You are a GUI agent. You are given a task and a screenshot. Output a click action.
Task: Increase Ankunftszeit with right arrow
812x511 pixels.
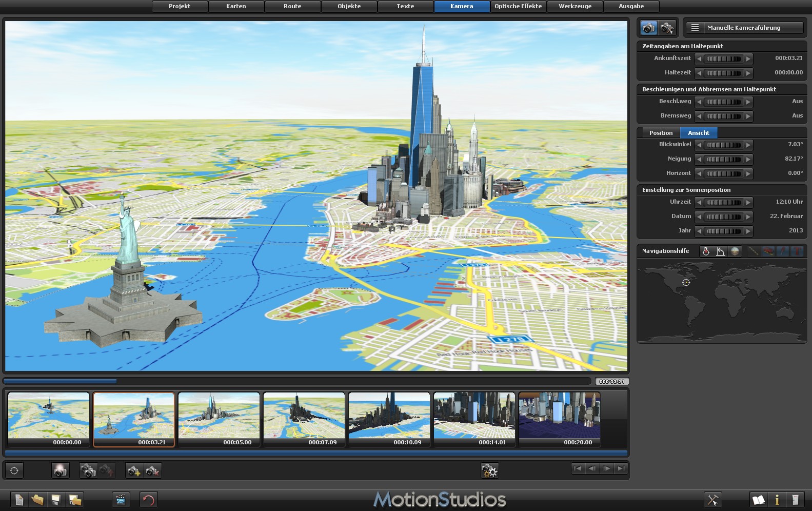[748, 58]
